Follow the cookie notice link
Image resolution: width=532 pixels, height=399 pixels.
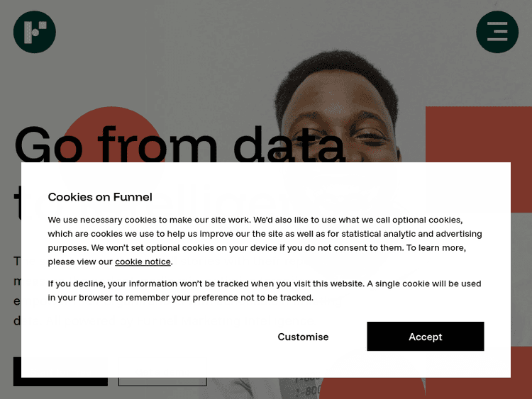(x=143, y=262)
